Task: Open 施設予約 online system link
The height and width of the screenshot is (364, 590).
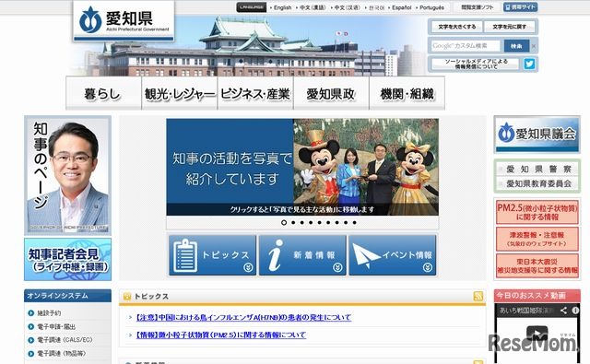Action: (x=49, y=313)
